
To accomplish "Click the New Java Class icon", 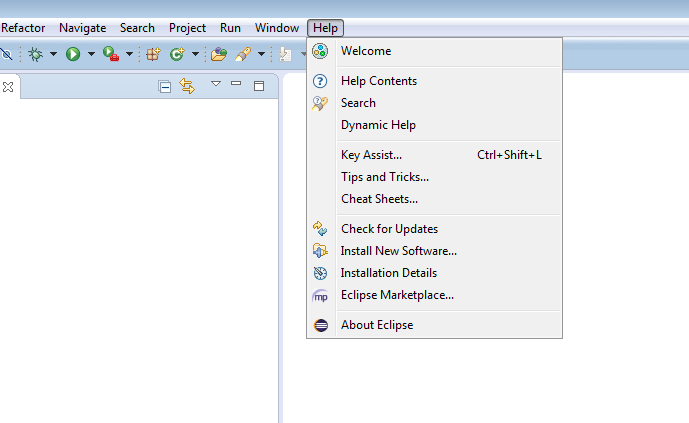I will point(177,54).
